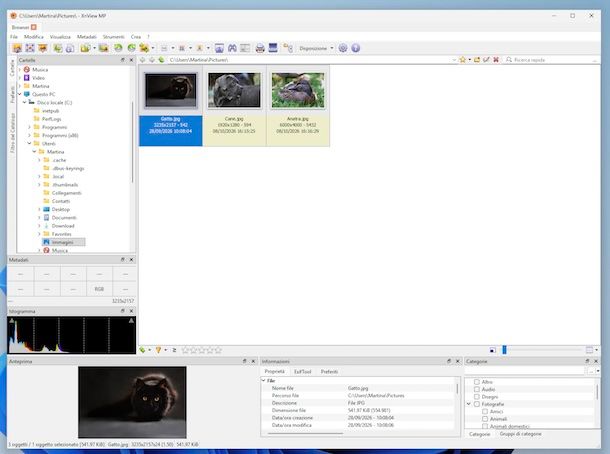Click the rotate counter-clockwise green arrow icon

[x=118, y=48]
